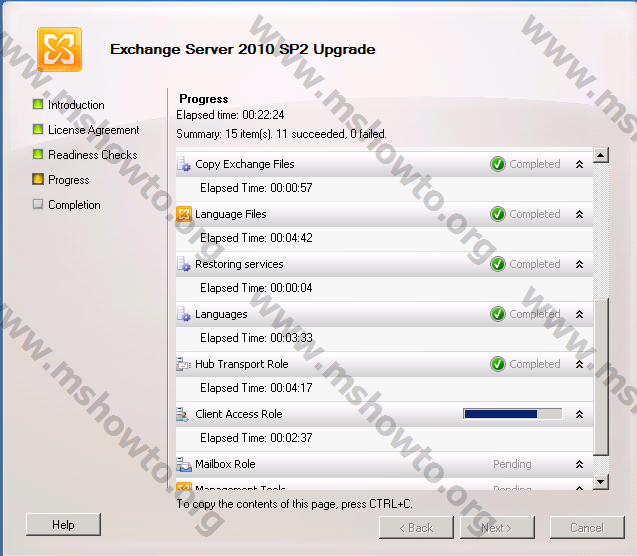This screenshot has width=637, height=556.
Task: Click the Summary 15 item(s) line
Action: [281, 134]
